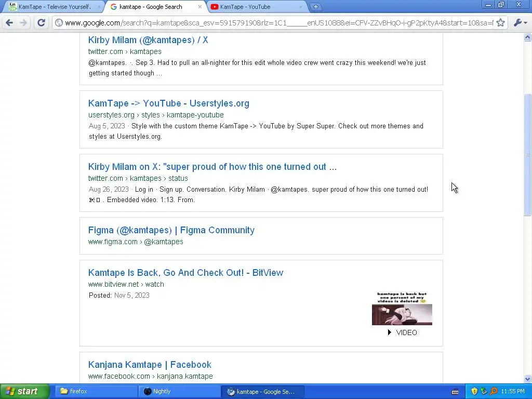Open Figma (@kamtapes) Figma Community result
This screenshot has height=399, width=532.
(x=171, y=230)
